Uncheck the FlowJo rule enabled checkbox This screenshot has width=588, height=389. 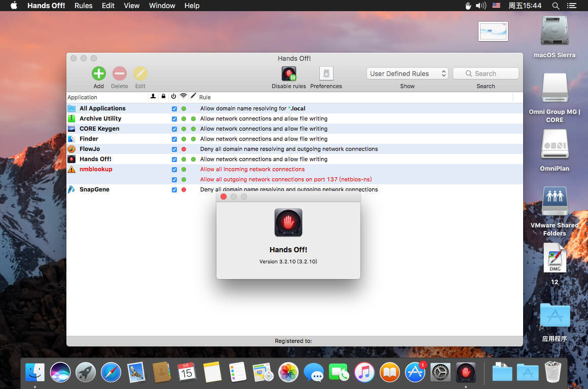[x=174, y=149]
